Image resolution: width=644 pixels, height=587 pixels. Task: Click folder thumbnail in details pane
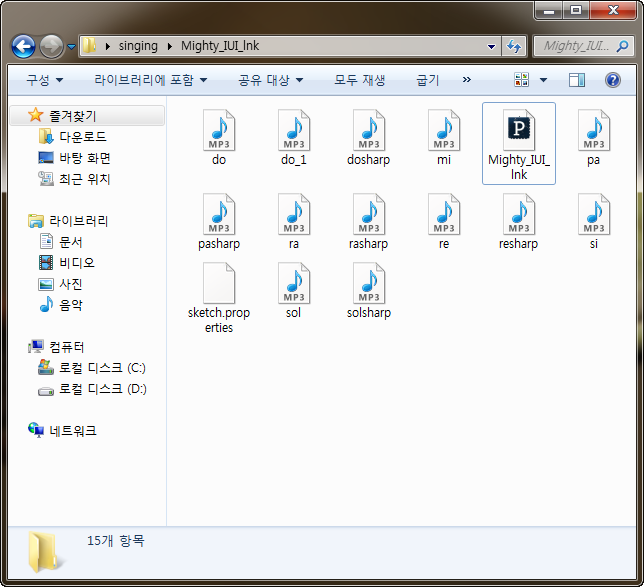45,552
